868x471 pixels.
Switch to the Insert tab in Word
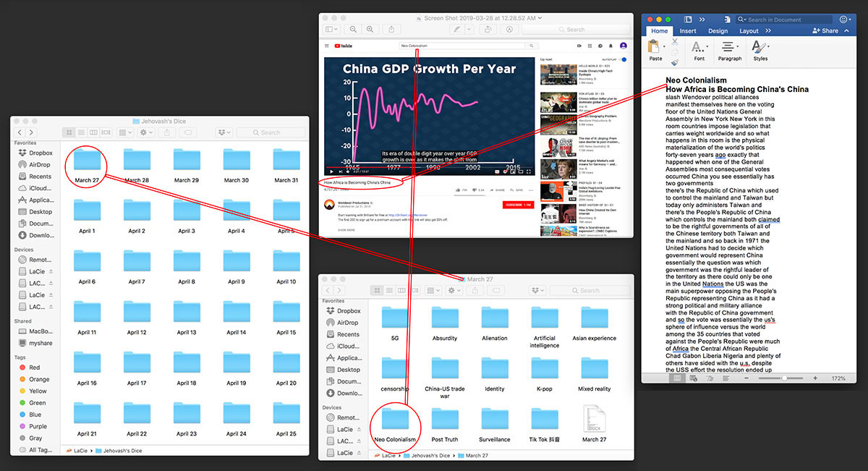click(x=687, y=31)
